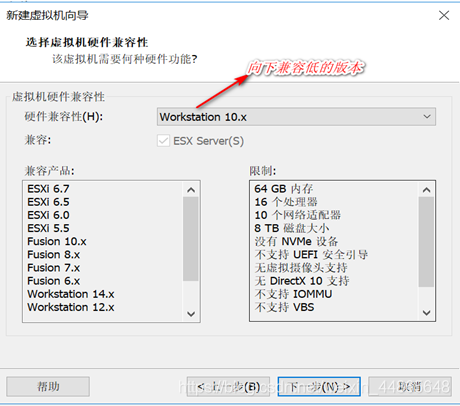Viewport: 460px width, 406px height.
Task: Toggle the ESX Server(S) checkbox
Action: point(163,141)
